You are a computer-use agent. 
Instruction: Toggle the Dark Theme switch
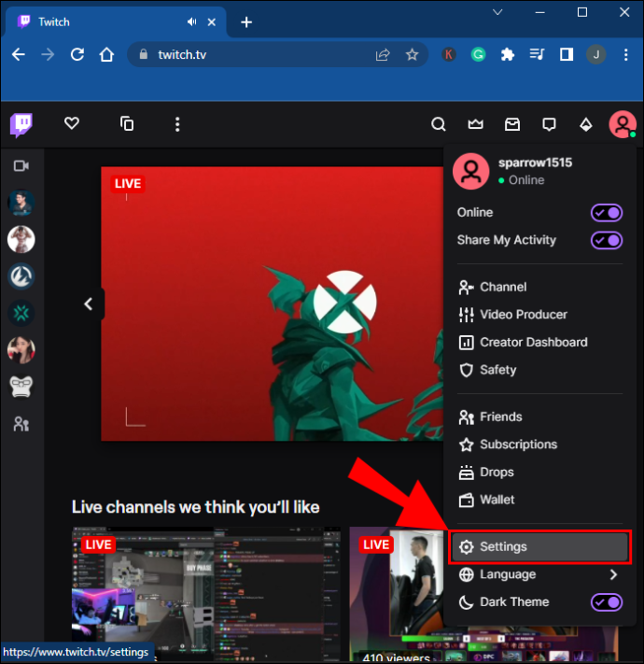[607, 602]
